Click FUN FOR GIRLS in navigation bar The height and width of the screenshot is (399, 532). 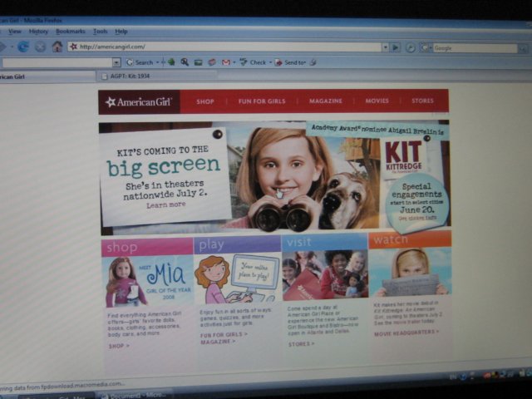[262, 101]
